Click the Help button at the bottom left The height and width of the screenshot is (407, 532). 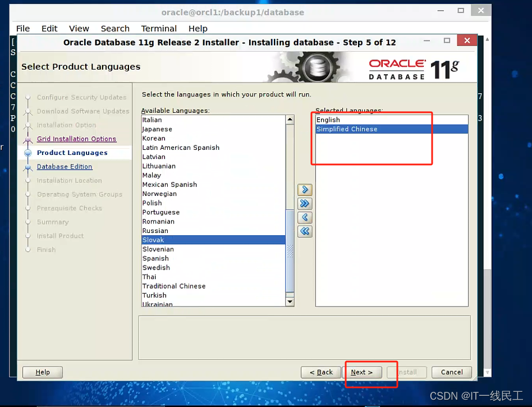[42, 372]
